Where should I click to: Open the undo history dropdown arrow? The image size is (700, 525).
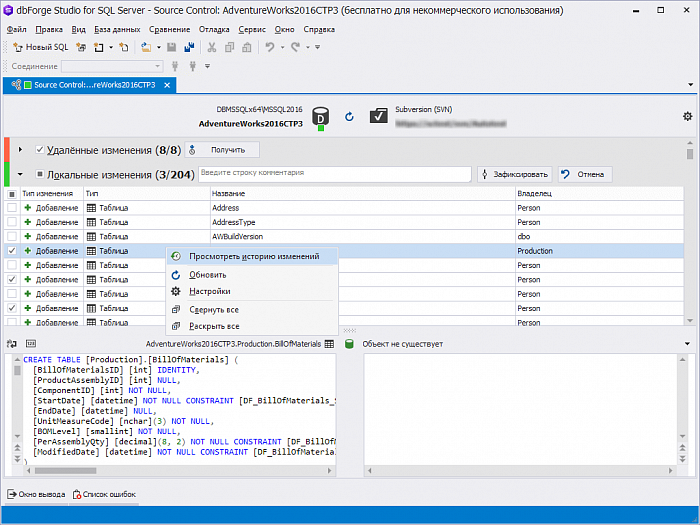click(282, 47)
